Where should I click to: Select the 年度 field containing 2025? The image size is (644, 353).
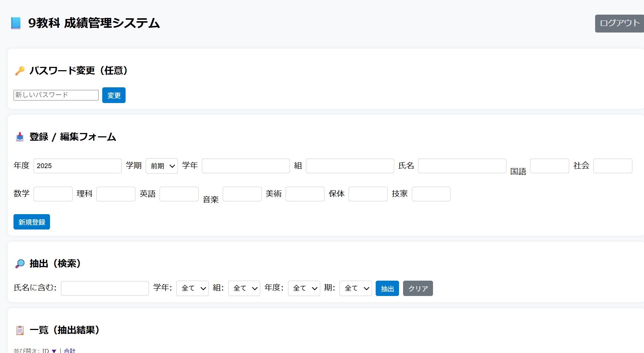[77, 166]
